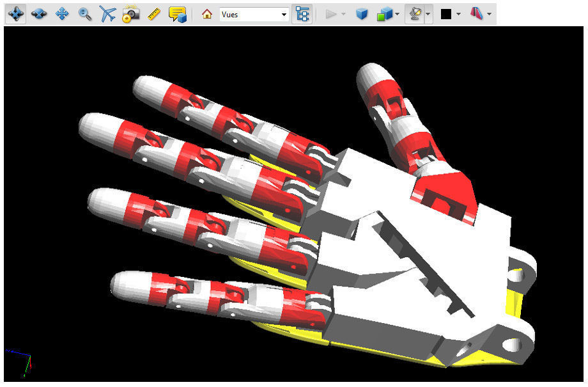Image resolution: width=588 pixels, height=387 pixels.
Task: Toggle the model tree panel
Action: 302,14
